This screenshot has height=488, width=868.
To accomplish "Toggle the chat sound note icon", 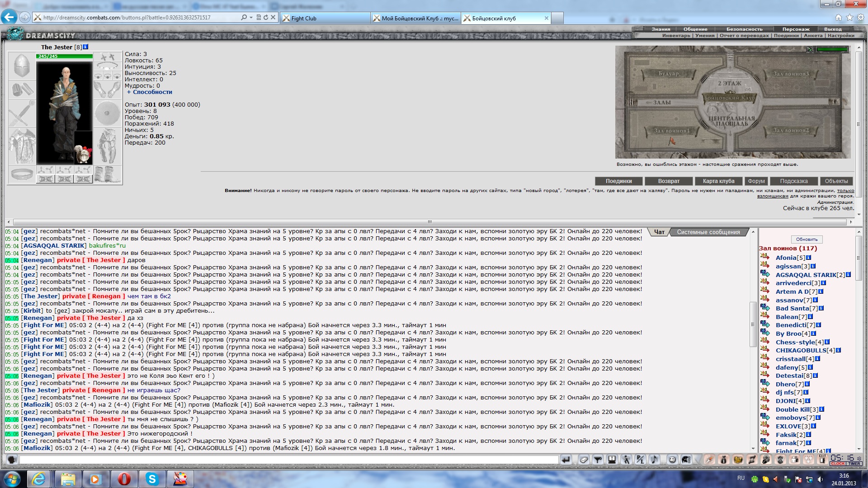I will pyautogui.click(x=654, y=460).
